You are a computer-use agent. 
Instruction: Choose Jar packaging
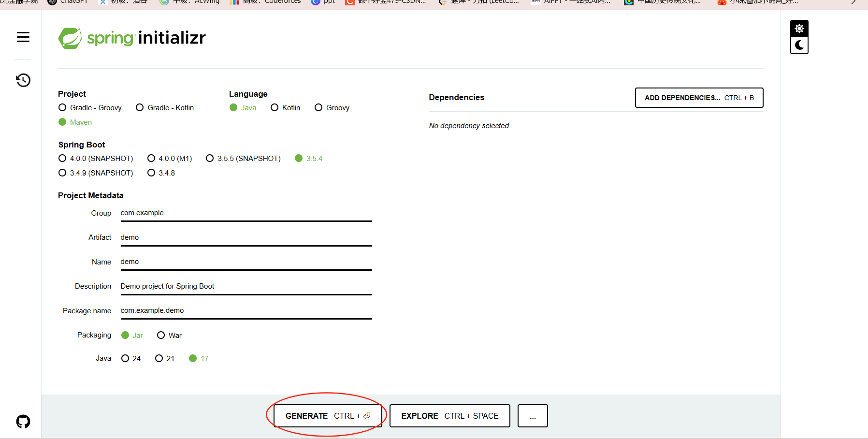(132, 336)
